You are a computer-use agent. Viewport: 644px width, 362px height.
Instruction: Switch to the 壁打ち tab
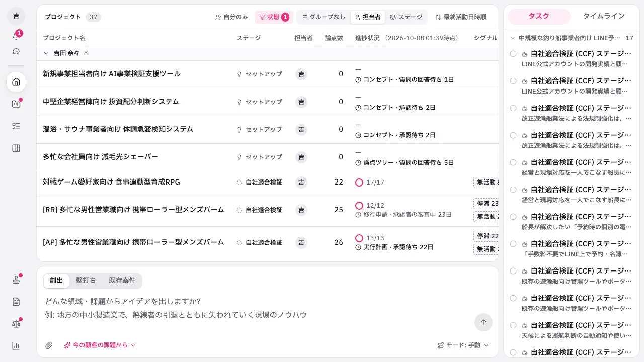point(86,281)
